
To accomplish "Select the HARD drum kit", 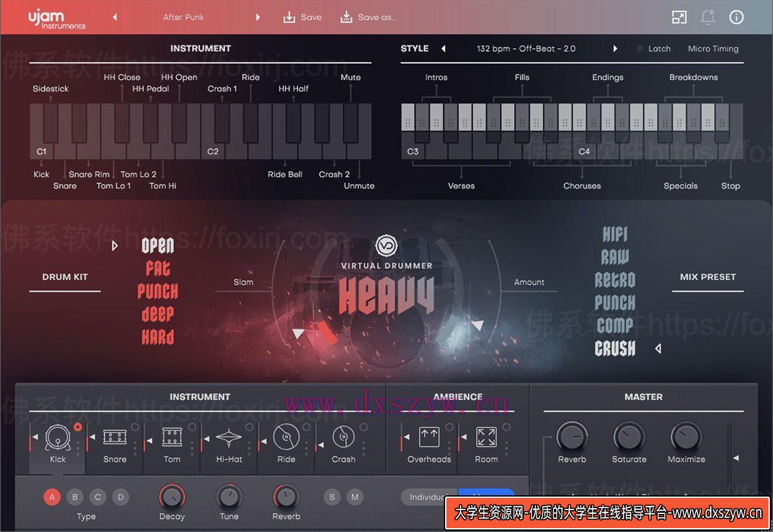I will [158, 336].
